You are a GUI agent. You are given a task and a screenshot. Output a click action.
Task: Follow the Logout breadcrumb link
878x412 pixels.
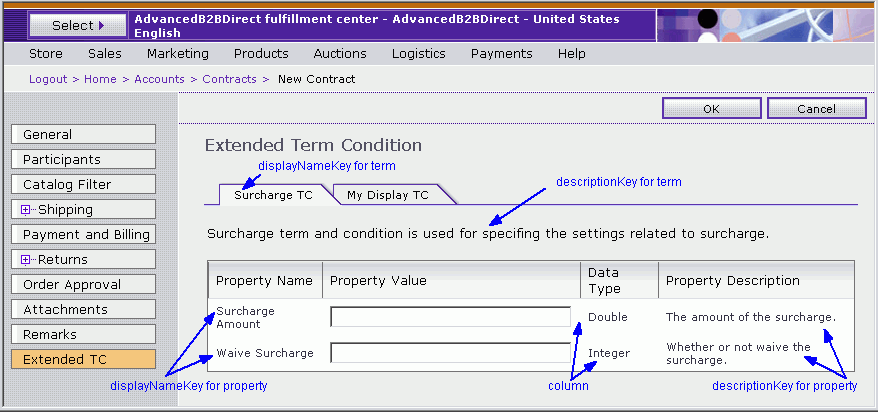(x=48, y=79)
